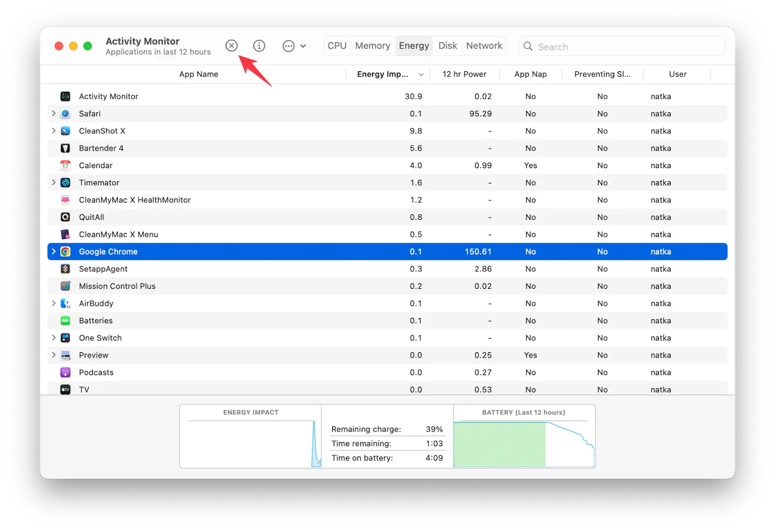Sort by the App Nap column
The height and width of the screenshot is (532, 775).
coord(530,74)
